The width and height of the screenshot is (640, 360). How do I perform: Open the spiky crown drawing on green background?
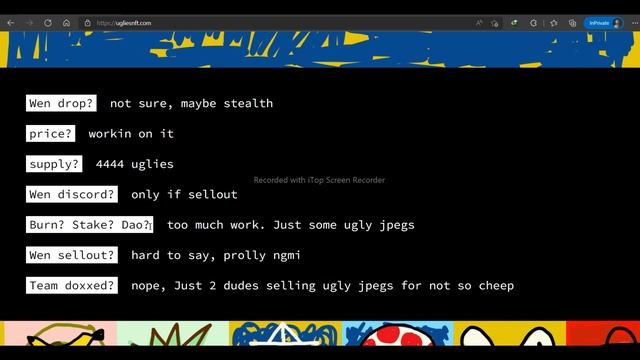pyautogui.click(x=173, y=333)
